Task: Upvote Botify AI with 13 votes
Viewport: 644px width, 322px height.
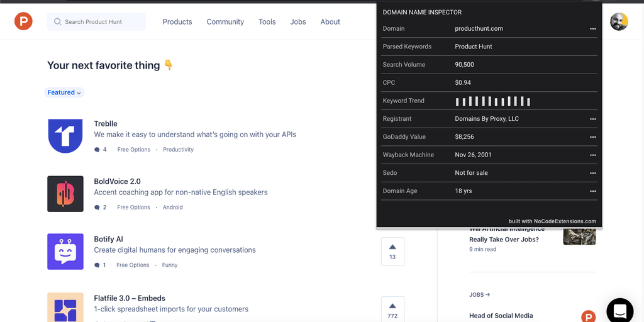Action: tap(392, 251)
